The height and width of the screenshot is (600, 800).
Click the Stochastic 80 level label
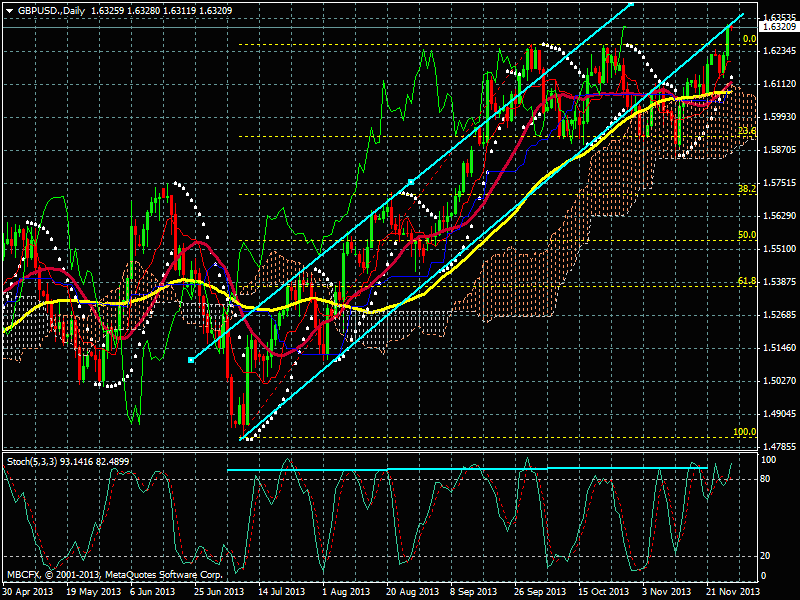768,480
